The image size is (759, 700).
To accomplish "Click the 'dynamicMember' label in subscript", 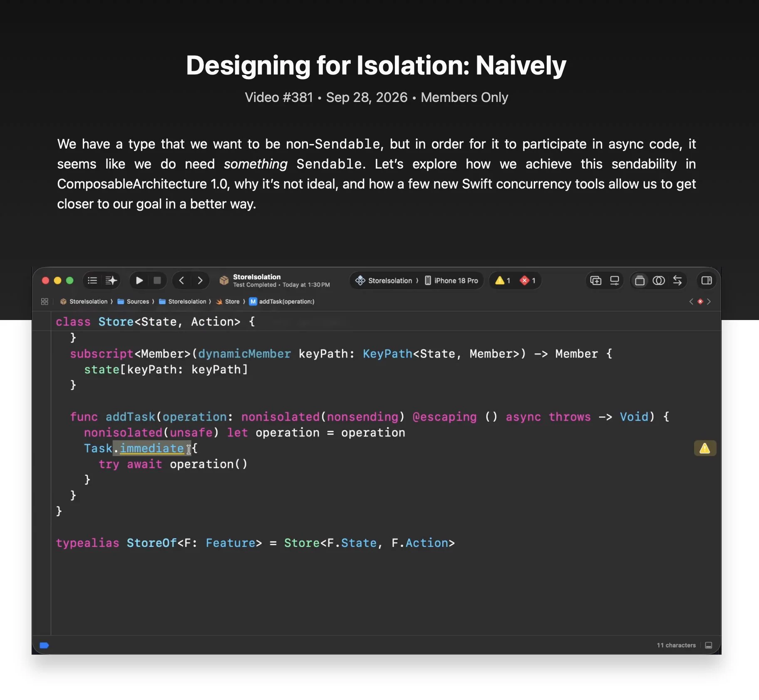I will coord(244,354).
